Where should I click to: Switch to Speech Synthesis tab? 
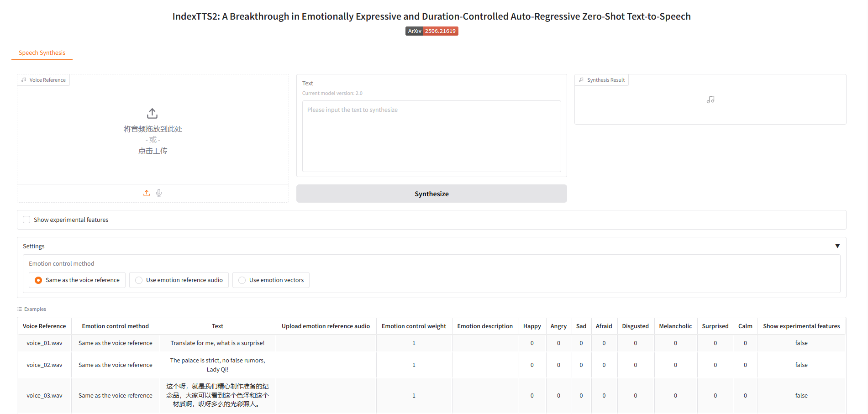pos(42,53)
